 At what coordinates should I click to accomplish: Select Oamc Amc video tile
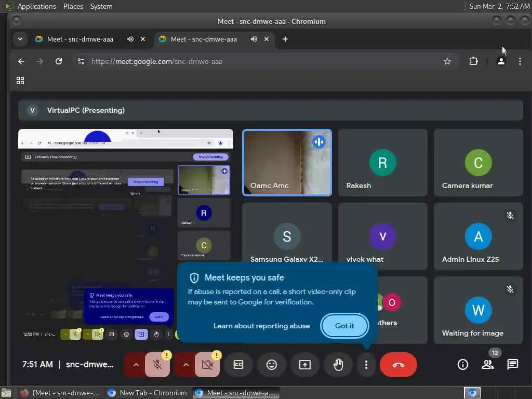click(x=287, y=163)
